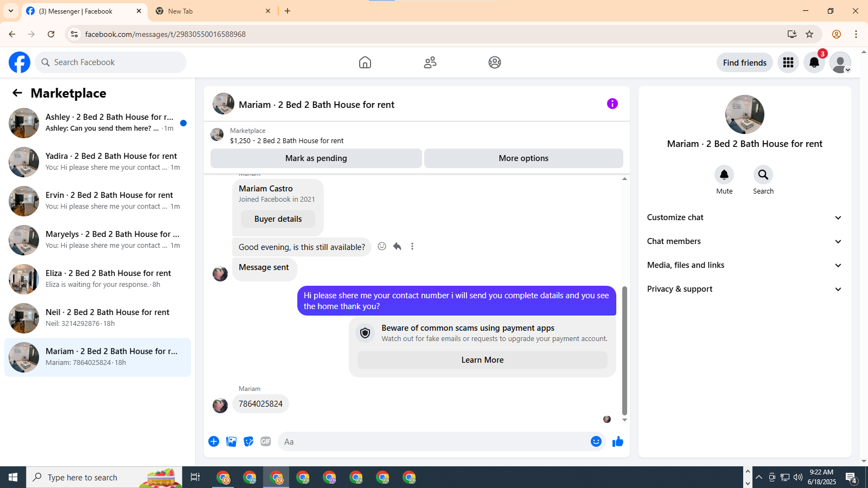Open the notifications bell with 3 badge

tap(814, 62)
